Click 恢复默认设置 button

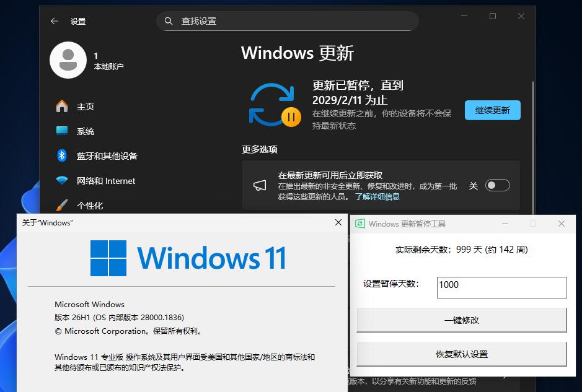462,354
